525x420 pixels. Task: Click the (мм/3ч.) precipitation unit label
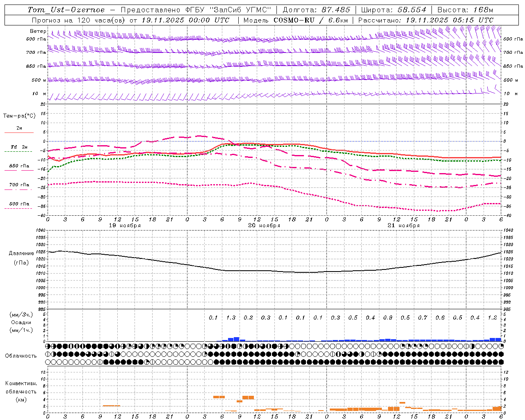tap(21, 315)
